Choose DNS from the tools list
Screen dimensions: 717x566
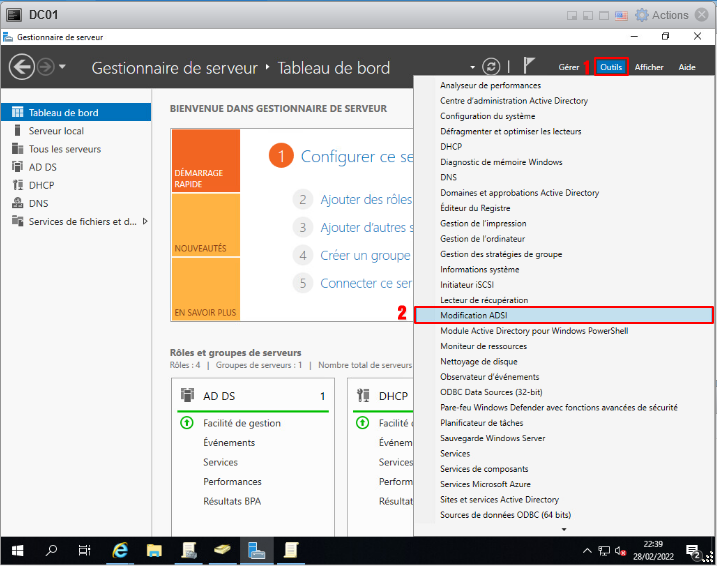click(448, 177)
